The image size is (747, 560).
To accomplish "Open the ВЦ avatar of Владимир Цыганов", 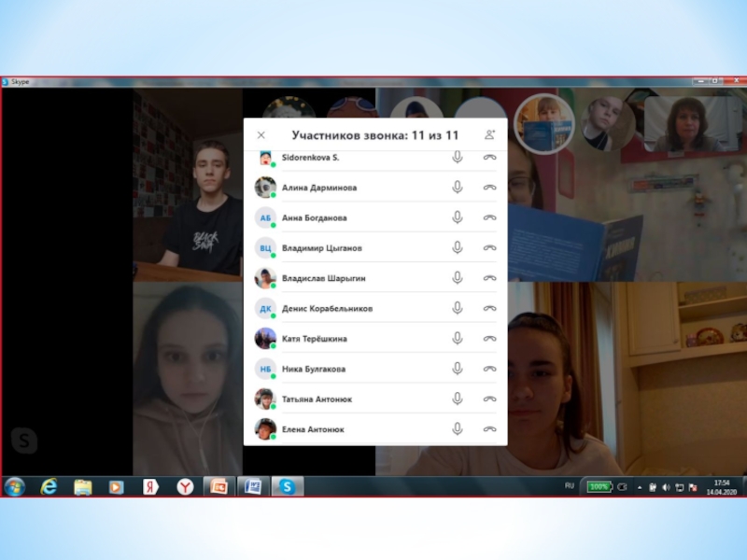I will [x=265, y=248].
